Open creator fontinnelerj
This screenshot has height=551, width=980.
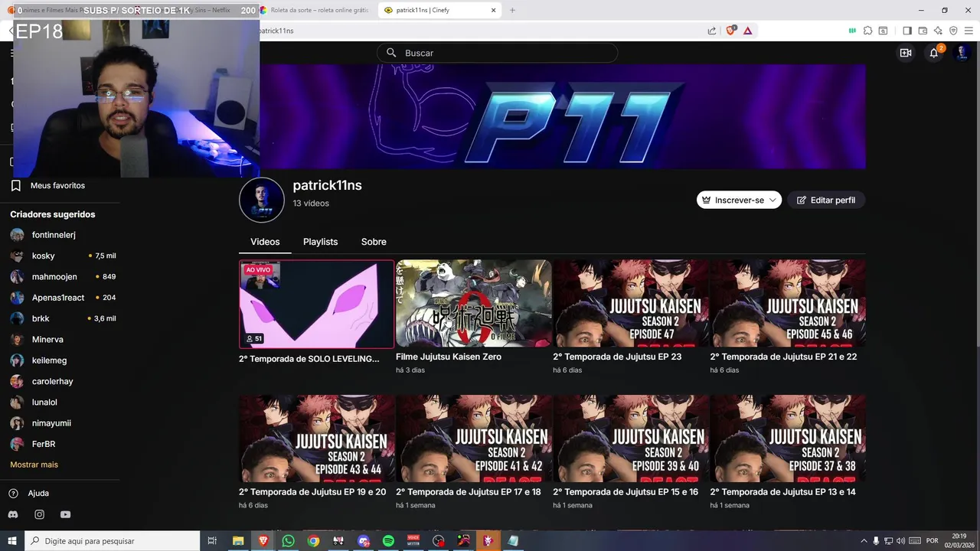coord(54,235)
